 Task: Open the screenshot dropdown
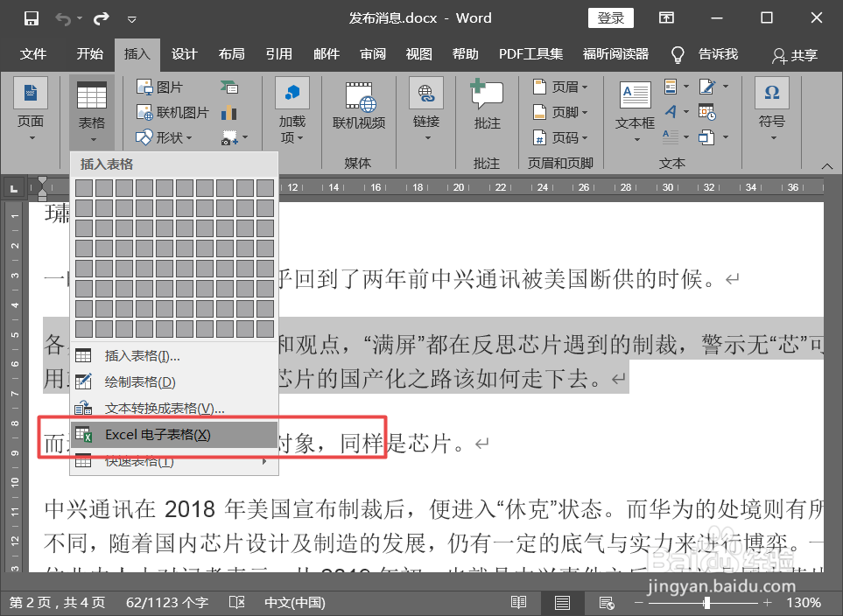point(235,137)
